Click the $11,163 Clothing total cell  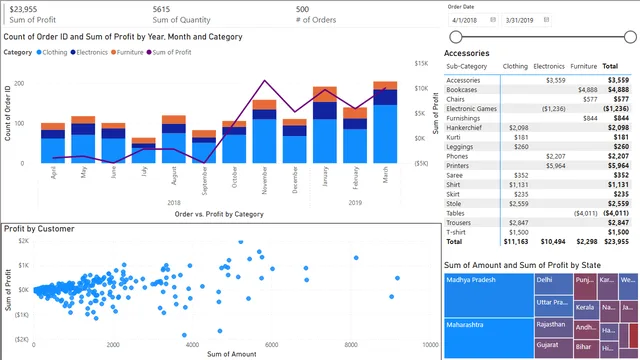(x=516, y=242)
